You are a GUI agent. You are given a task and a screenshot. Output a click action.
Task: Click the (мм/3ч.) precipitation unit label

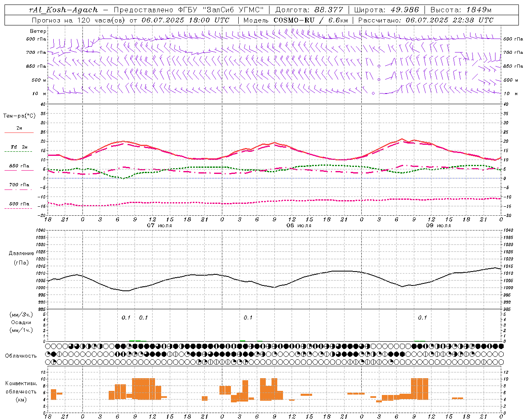(22, 315)
